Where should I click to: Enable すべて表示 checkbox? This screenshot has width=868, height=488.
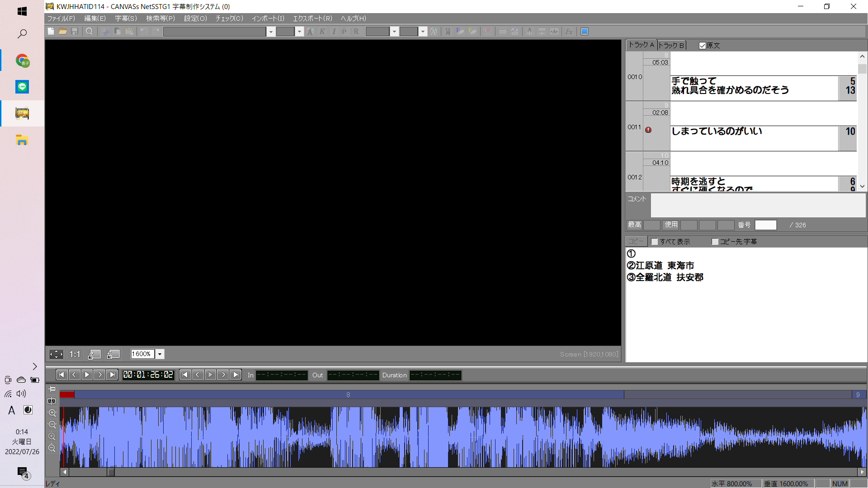pyautogui.click(x=654, y=242)
